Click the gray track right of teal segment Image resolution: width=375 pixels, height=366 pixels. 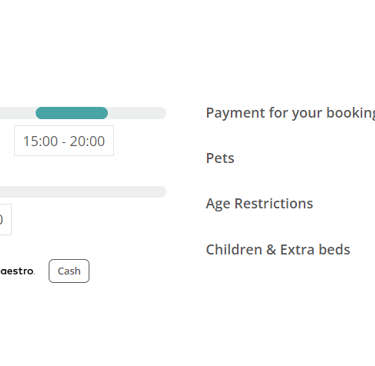click(137, 113)
